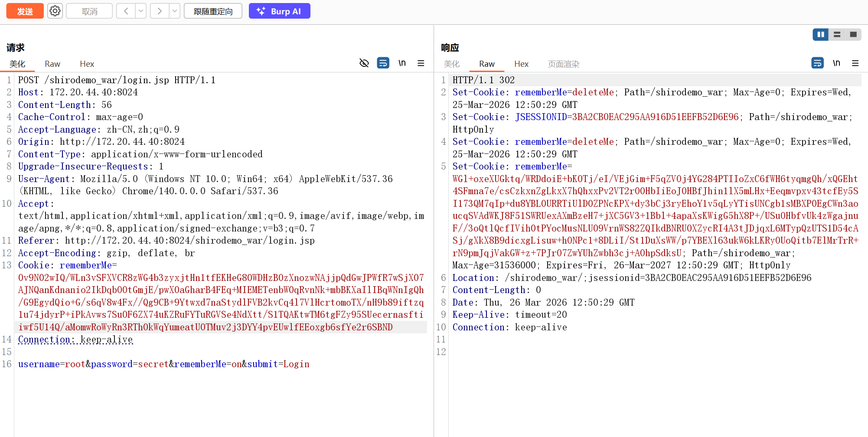Screen dimensions: 868x437
Task: Open response panel hamburger menu
Action: 855,63
